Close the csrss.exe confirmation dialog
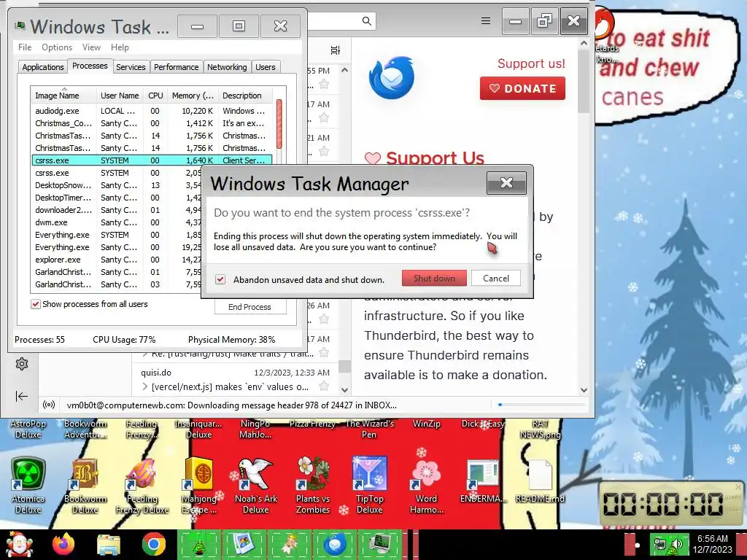747x560 pixels. point(506,183)
